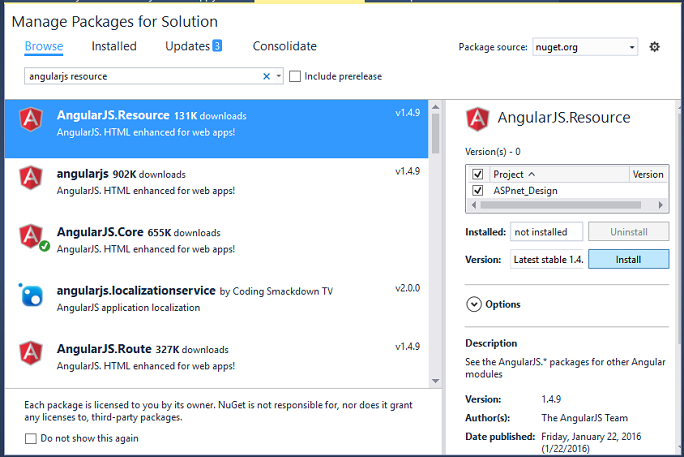Select angularjs.localizationservice package title
684x457 pixels.
(136, 290)
